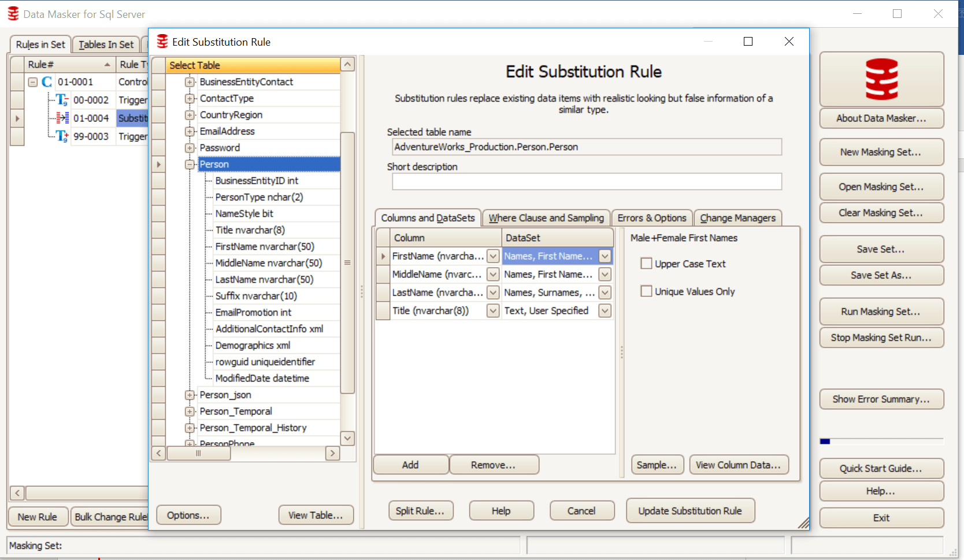This screenshot has width=964, height=560.
Task: Open Errors & Options tab
Action: [x=652, y=218]
